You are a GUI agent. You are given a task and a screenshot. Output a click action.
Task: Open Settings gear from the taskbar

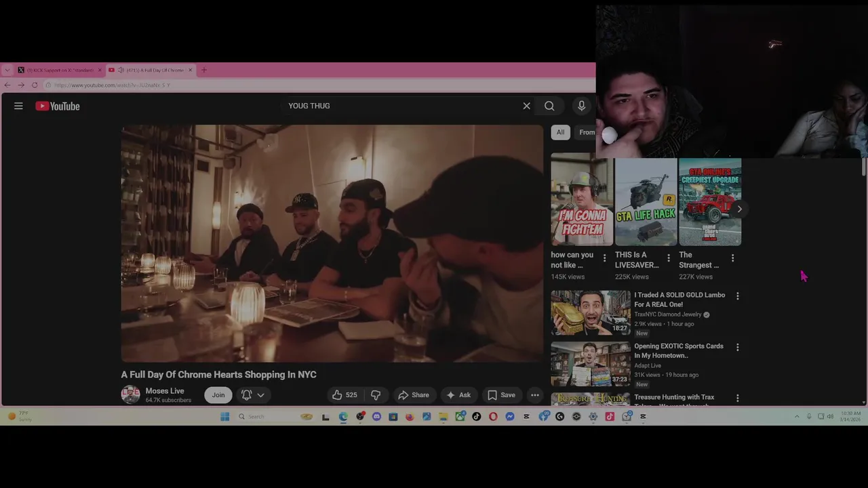[593, 416]
